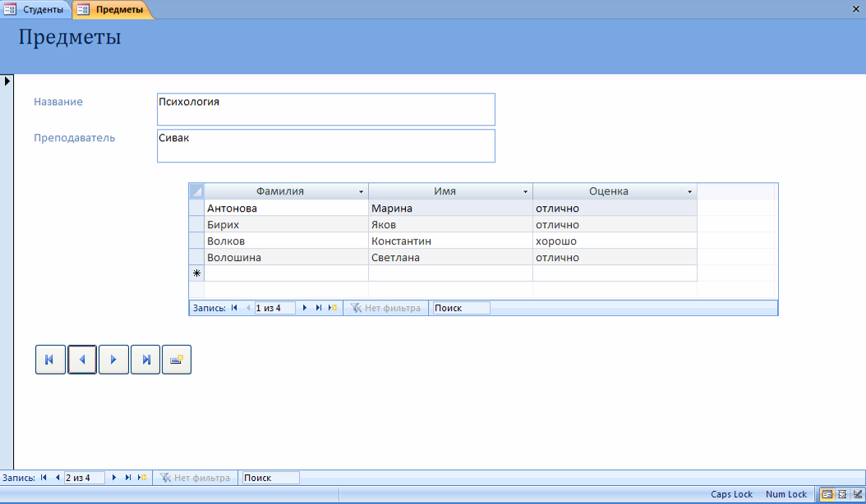Go to next record in subform navigator
Viewport: 866px width, 504px height.
tap(304, 308)
